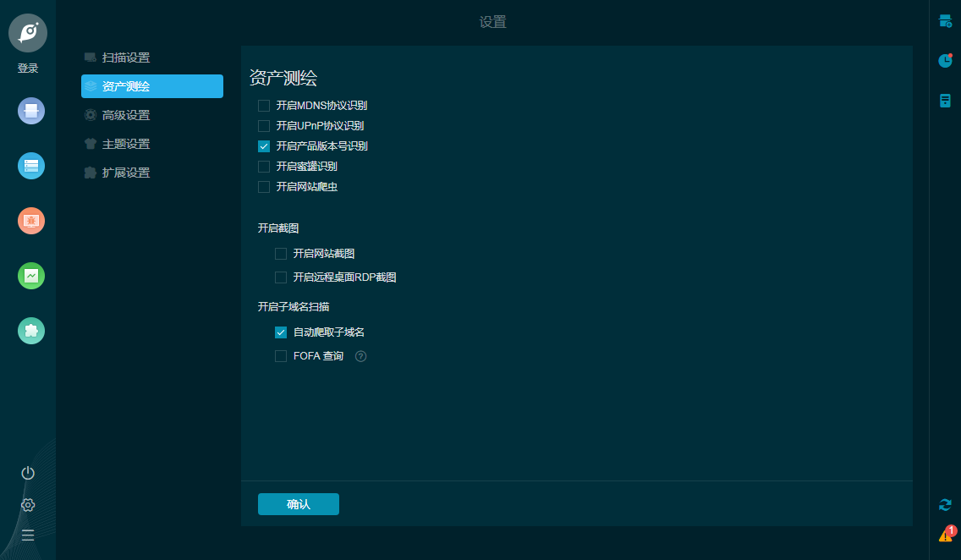The height and width of the screenshot is (560, 961).
Task: Click the refresh icon at bottom right
Action: [x=945, y=504]
